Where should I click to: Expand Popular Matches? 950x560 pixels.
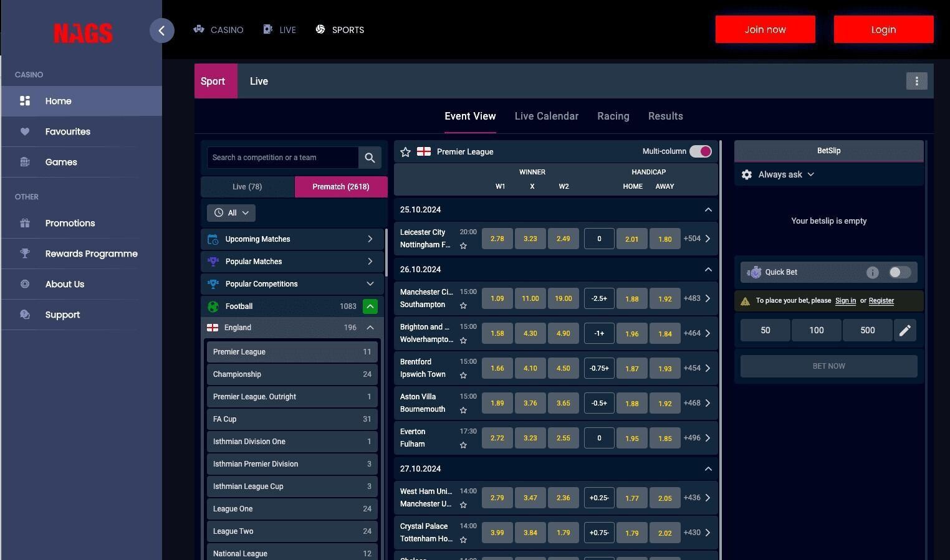tap(293, 262)
